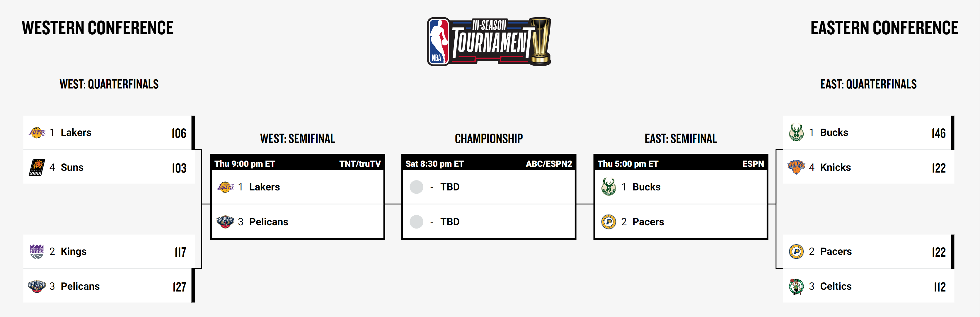
Task: Select first TBD placeholder circle in Championship
Action: (x=417, y=187)
